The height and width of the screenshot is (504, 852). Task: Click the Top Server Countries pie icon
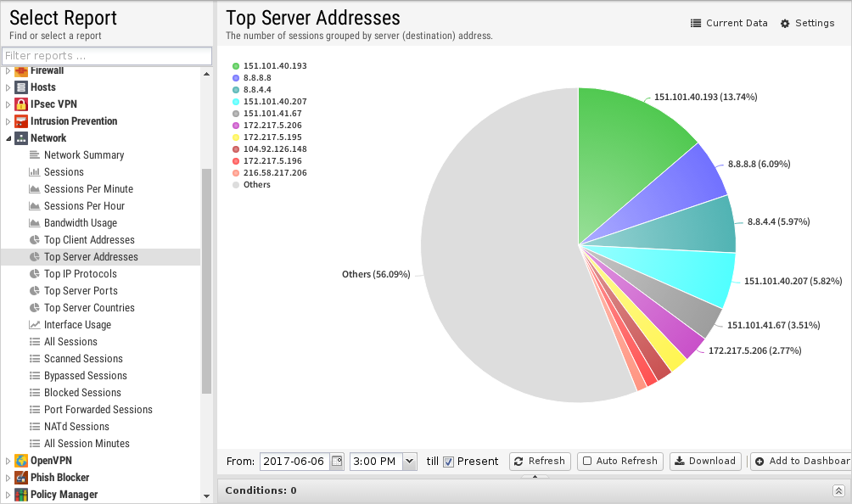[34, 308]
